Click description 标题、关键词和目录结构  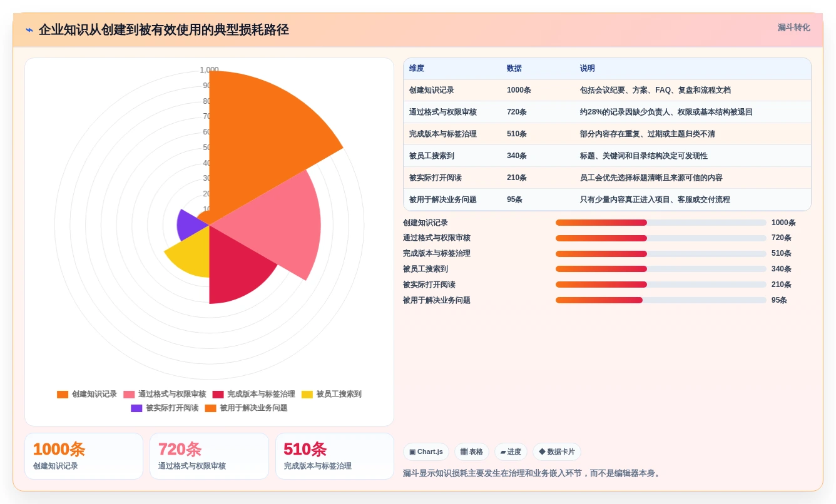point(644,156)
